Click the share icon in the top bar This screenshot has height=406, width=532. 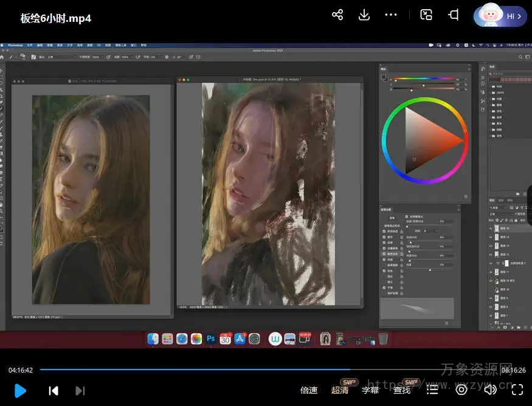coord(337,15)
